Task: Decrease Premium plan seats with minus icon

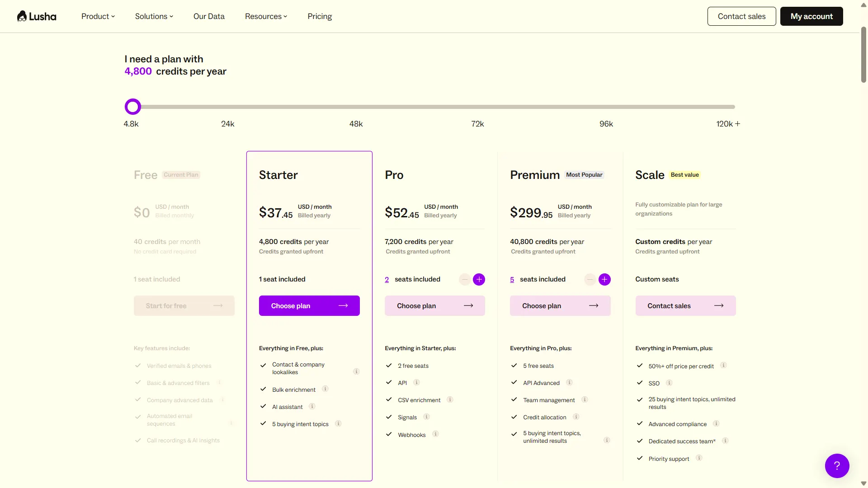Action: [x=590, y=280]
